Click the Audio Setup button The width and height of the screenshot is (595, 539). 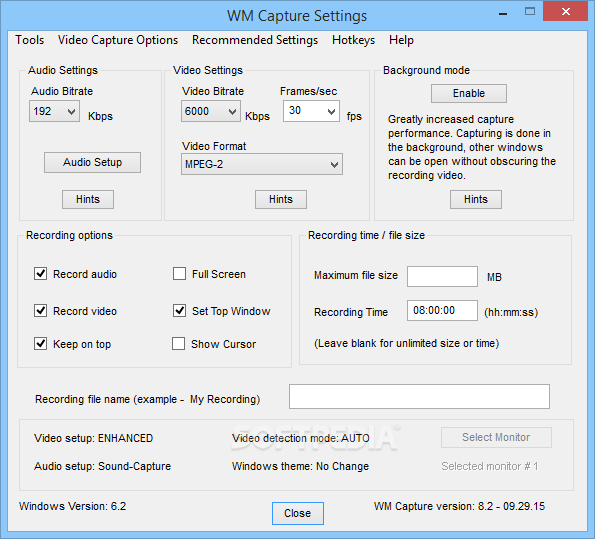click(92, 162)
